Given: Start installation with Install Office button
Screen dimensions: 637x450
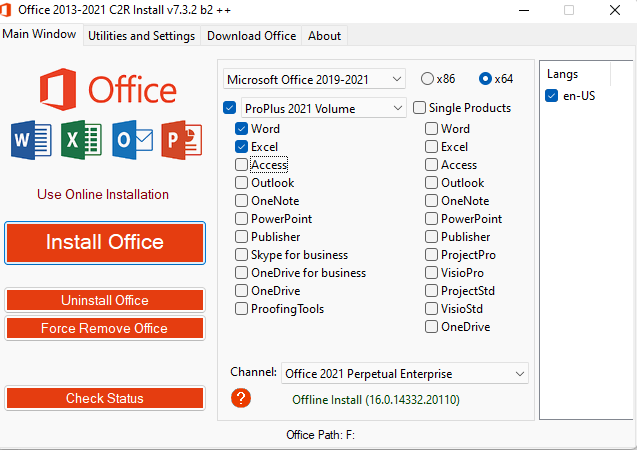Looking at the screenshot, I should coord(105,242).
